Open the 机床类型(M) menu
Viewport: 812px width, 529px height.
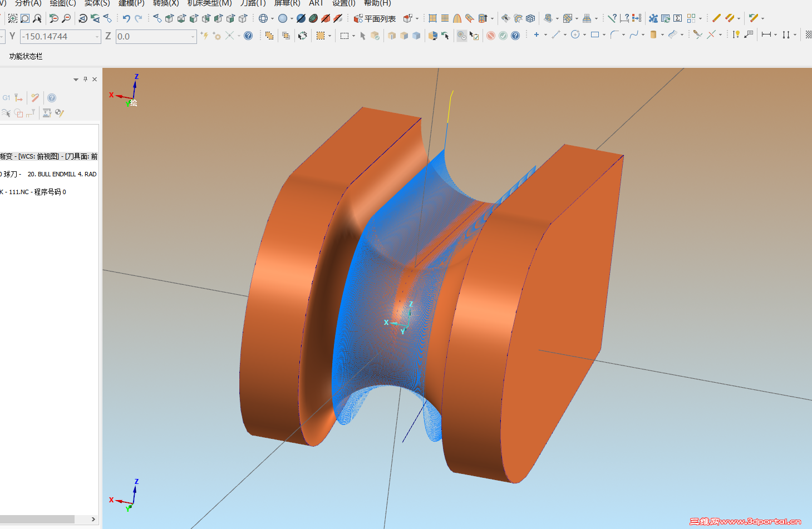(210, 3)
